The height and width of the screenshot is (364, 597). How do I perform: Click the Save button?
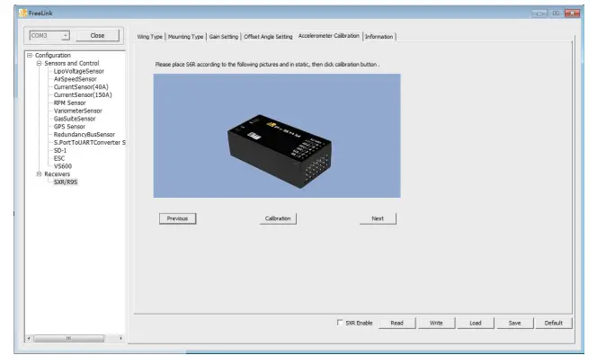[515, 323]
